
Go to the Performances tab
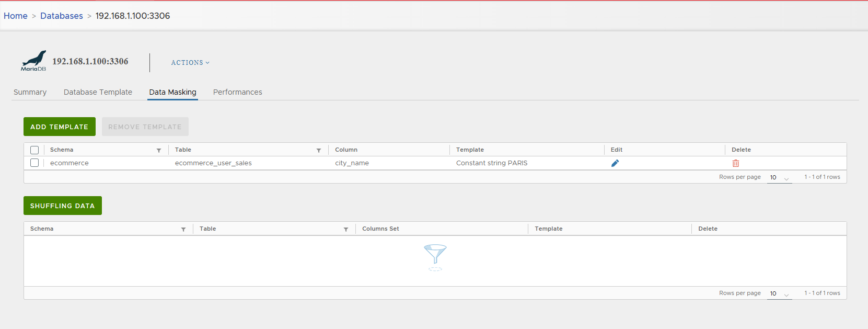237,92
